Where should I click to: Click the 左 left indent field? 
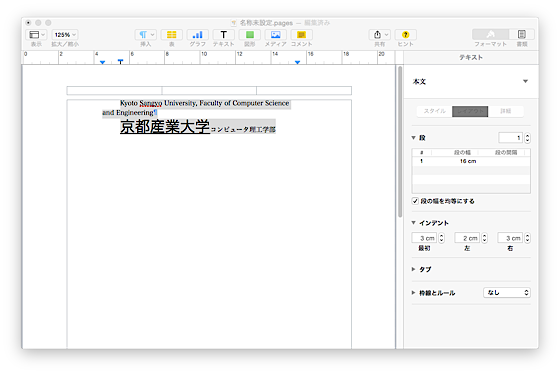point(467,238)
